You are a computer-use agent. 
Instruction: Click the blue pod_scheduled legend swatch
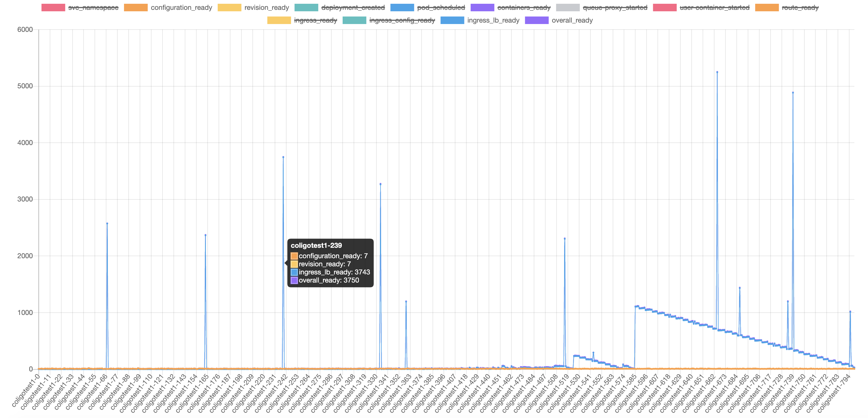(402, 8)
